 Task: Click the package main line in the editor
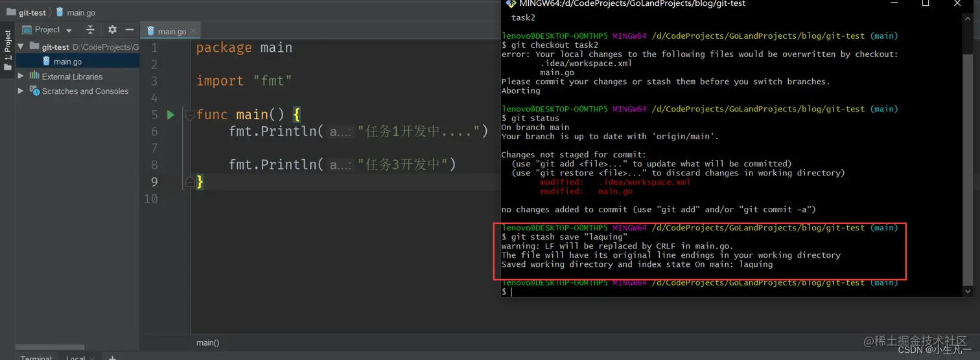[x=244, y=48]
